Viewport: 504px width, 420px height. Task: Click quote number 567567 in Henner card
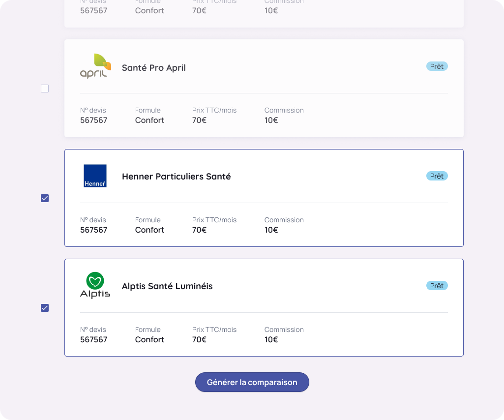pyautogui.click(x=93, y=230)
